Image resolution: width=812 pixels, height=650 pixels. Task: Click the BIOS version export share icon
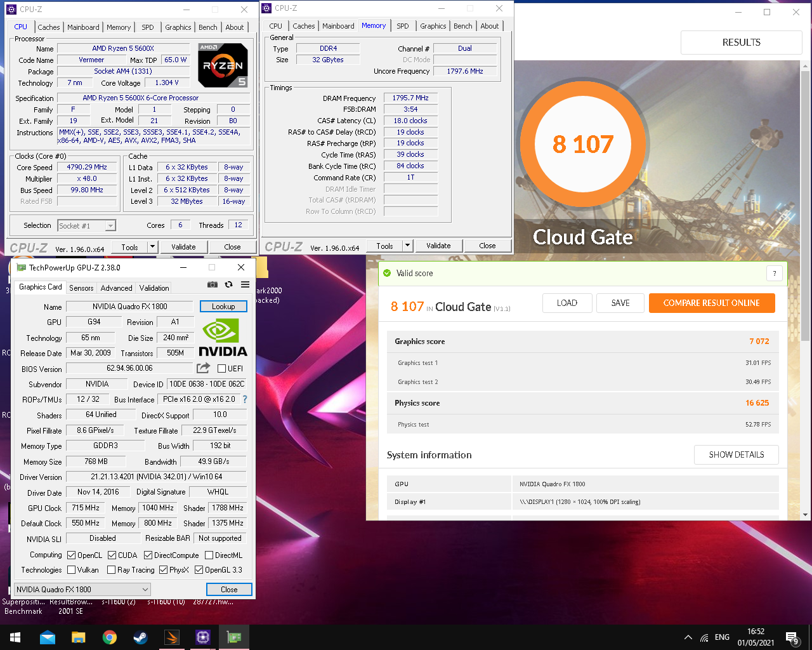pos(203,368)
